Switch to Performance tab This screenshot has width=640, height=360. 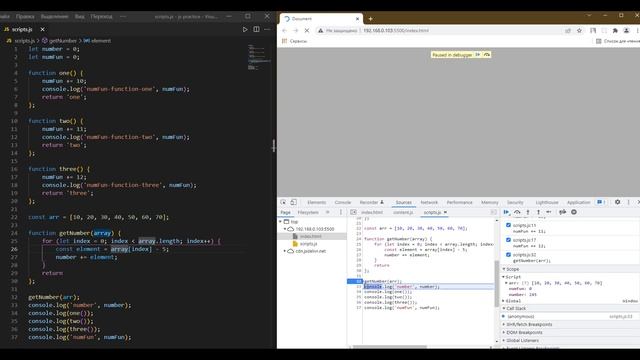pyautogui.click(x=459, y=202)
